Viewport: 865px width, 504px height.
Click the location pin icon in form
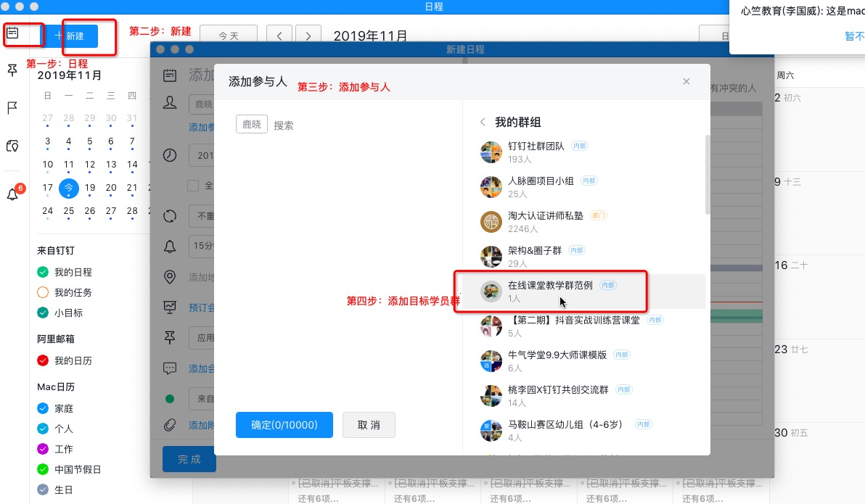(170, 277)
